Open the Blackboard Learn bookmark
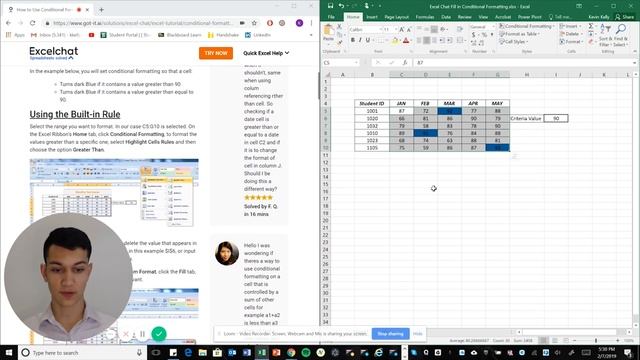This screenshot has width=640, height=360. pyautogui.click(x=180, y=35)
